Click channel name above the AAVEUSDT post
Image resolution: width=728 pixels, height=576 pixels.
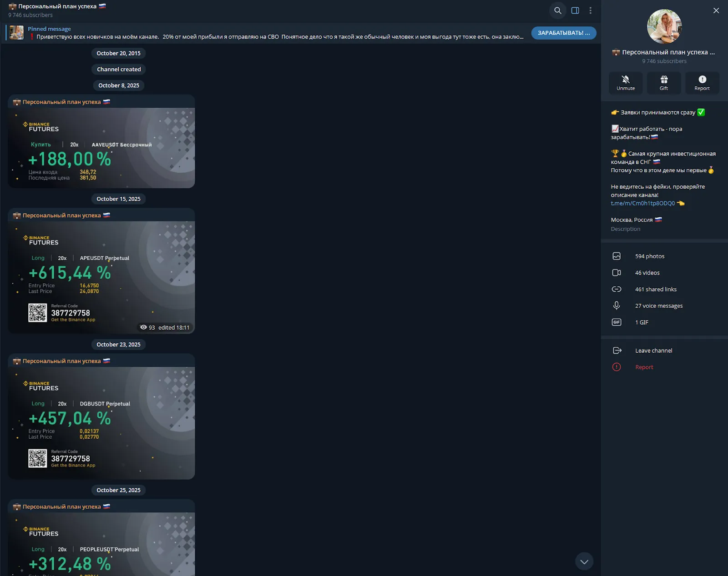(61, 102)
